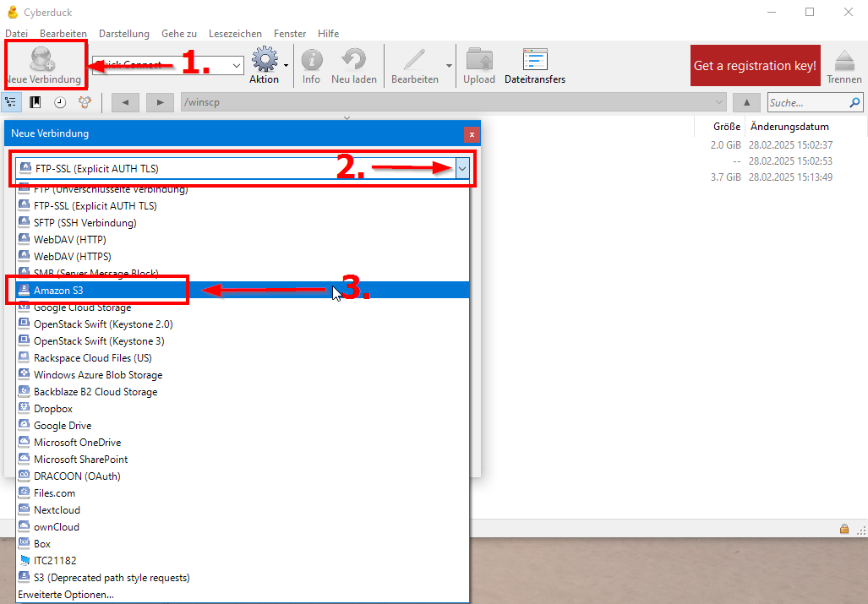Close the Neue Verbindung dialog

472,133
